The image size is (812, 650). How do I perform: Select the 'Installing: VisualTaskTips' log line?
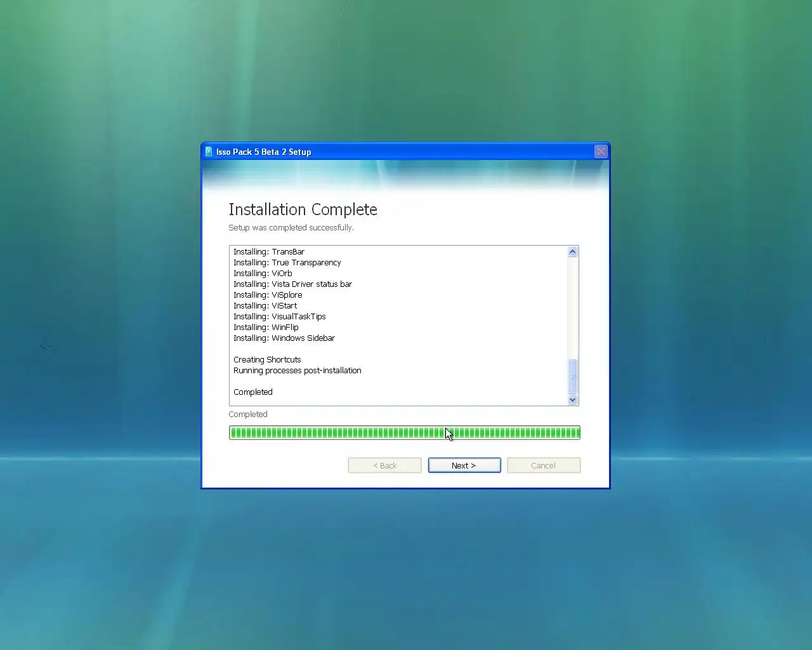click(x=279, y=316)
